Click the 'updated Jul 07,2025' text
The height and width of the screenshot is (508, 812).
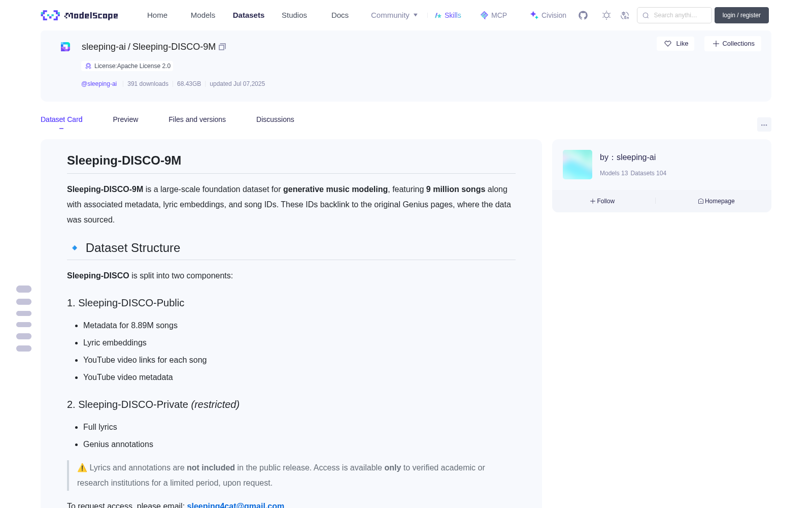(237, 84)
